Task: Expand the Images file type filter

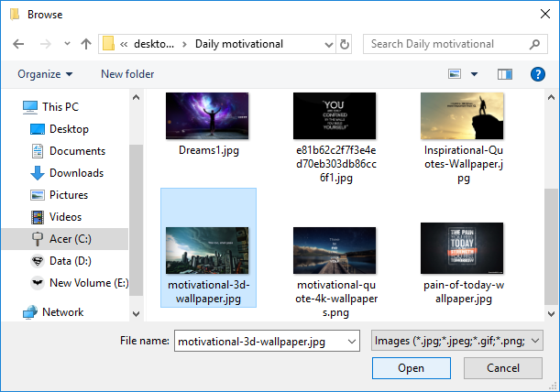Action: [457, 341]
